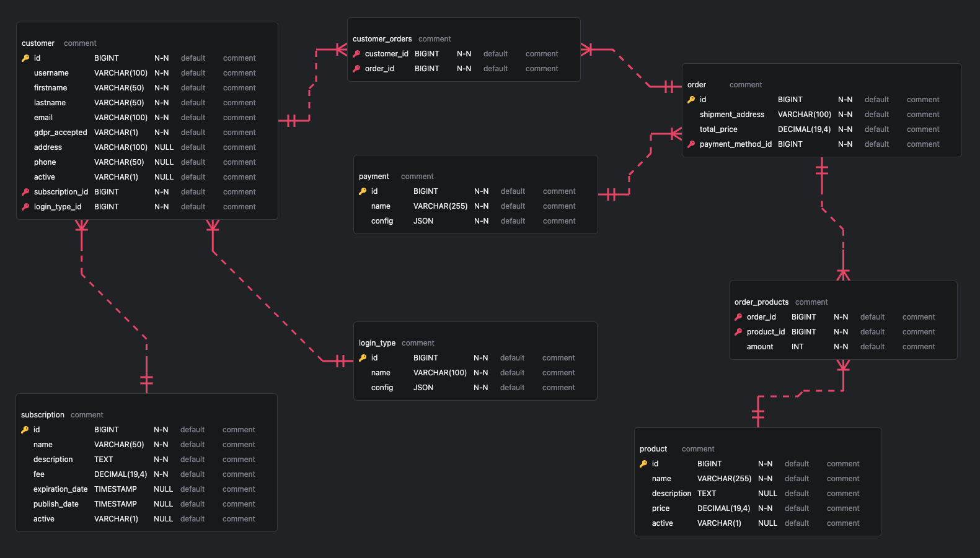
Task: Click TEXT type of subscription description
Action: click(104, 460)
